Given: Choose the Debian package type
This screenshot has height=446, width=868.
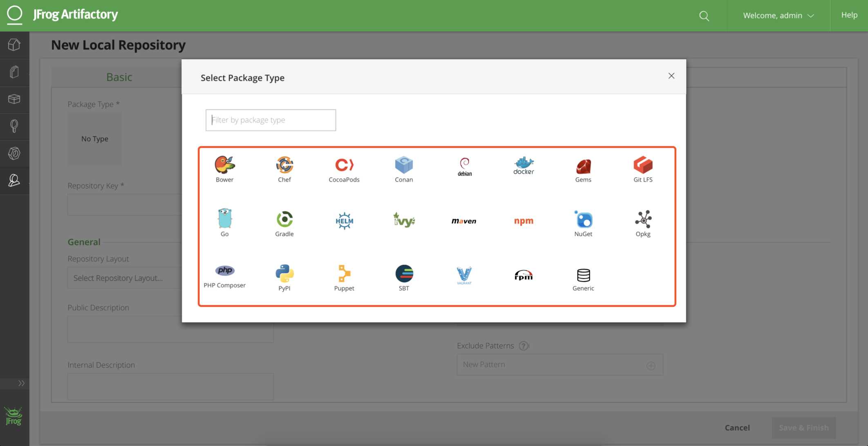Looking at the screenshot, I should 464,167.
